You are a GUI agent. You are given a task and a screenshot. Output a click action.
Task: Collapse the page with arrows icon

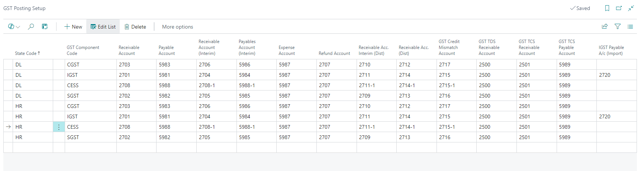[x=631, y=8]
